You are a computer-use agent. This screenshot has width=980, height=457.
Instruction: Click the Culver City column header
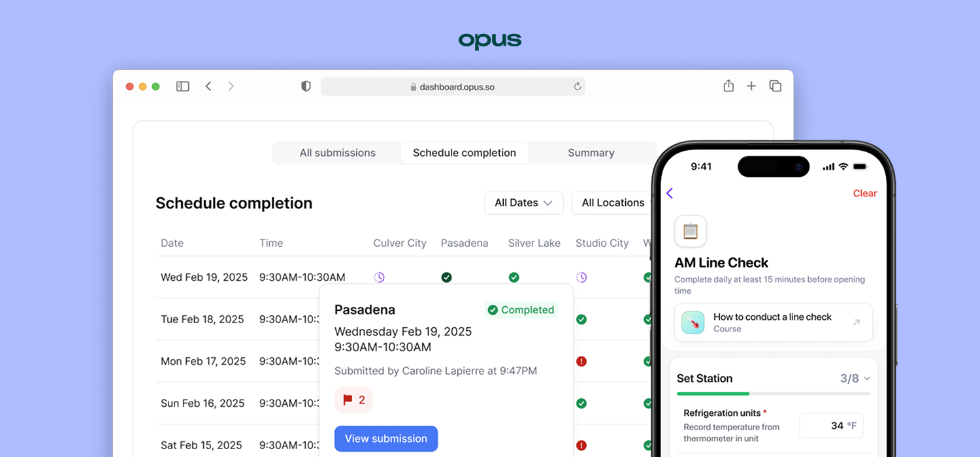[x=400, y=243]
